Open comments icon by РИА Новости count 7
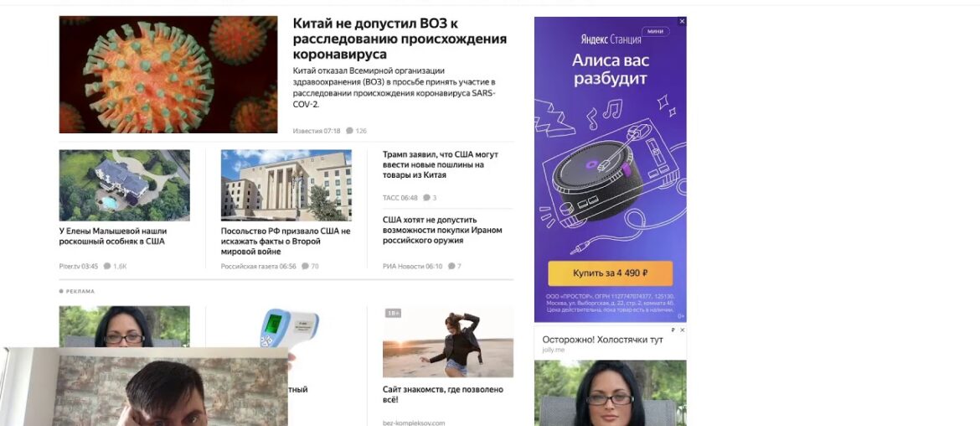980x426 pixels. click(x=451, y=266)
